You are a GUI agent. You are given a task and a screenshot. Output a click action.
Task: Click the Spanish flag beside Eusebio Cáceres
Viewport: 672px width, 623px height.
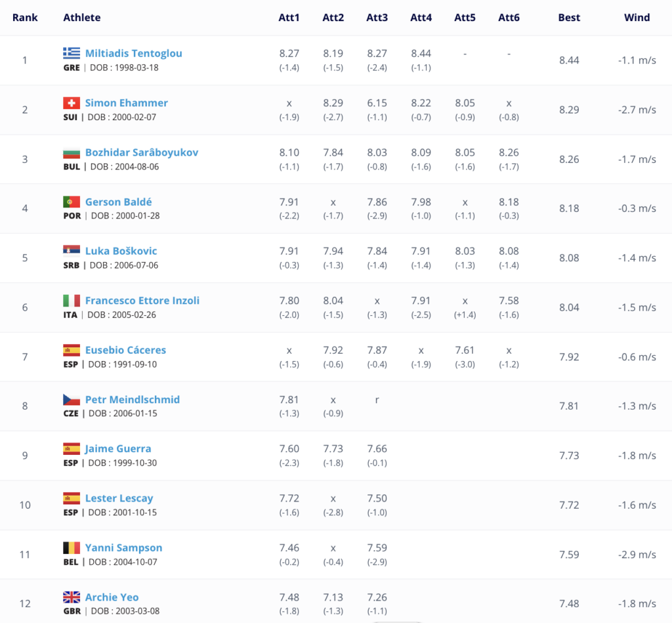pos(71,350)
